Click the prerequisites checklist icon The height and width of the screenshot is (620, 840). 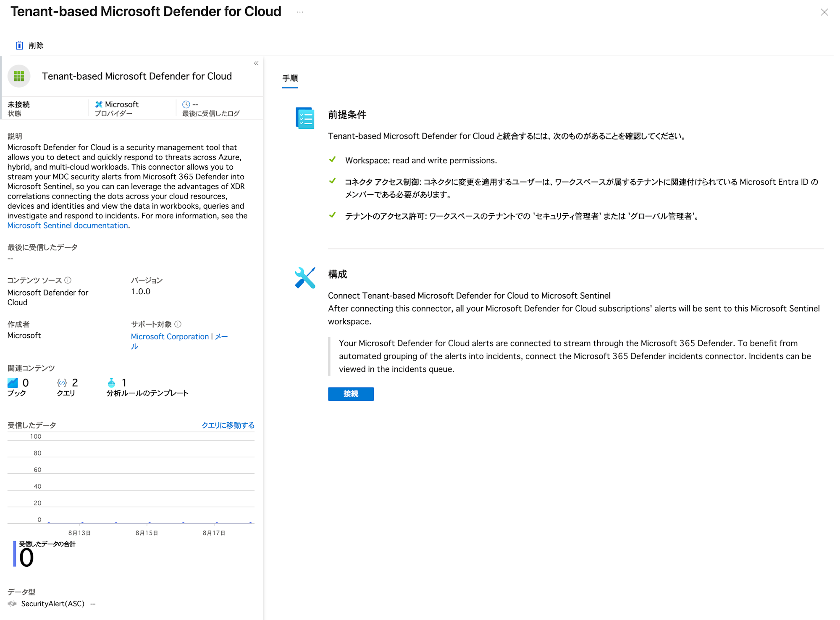pos(305,118)
